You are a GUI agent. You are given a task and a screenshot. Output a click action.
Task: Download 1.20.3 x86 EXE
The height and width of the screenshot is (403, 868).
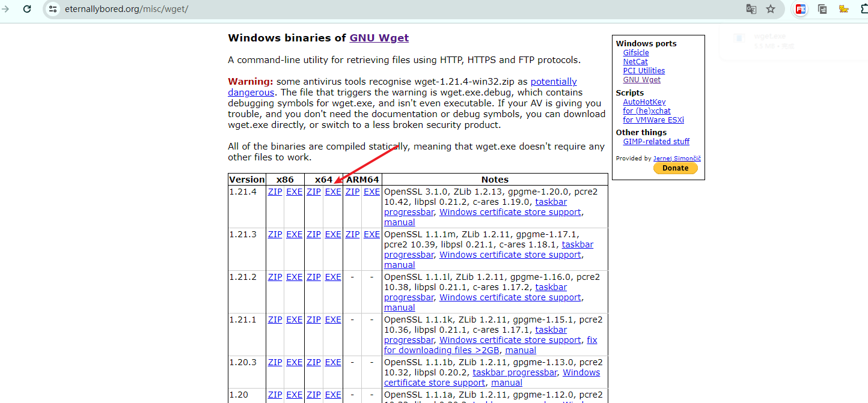pos(295,362)
